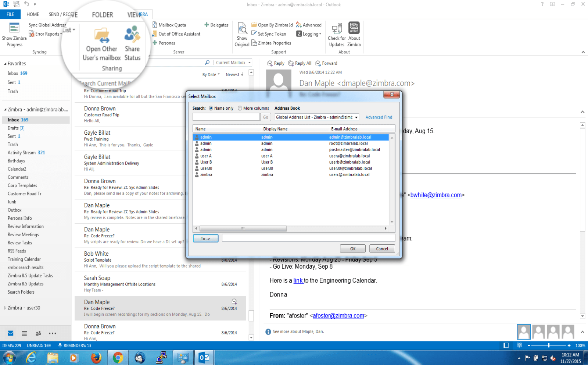Open Out of Office Assistant
The image size is (588, 365).
pos(176,34)
